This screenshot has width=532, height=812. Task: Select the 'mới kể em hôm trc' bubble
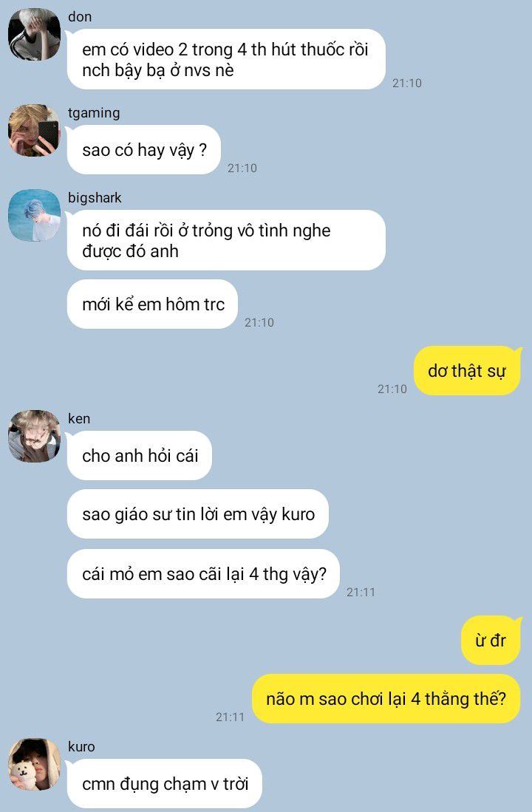coord(152,304)
